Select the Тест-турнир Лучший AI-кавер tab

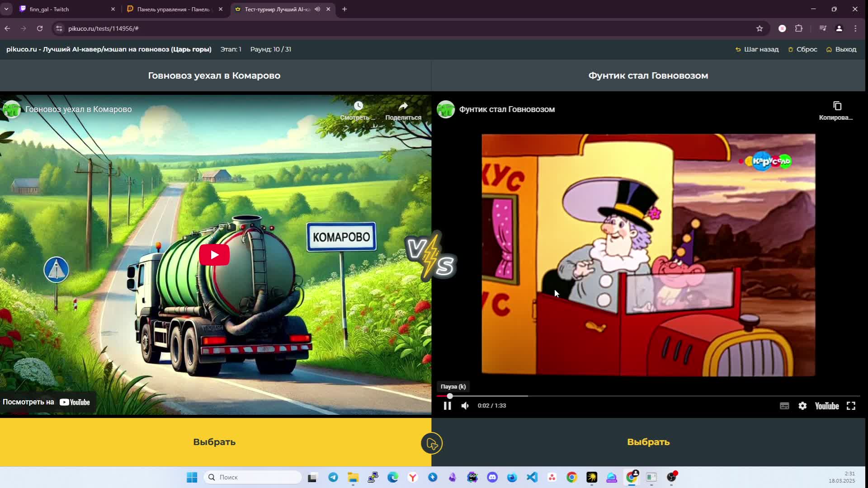[x=277, y=9]
